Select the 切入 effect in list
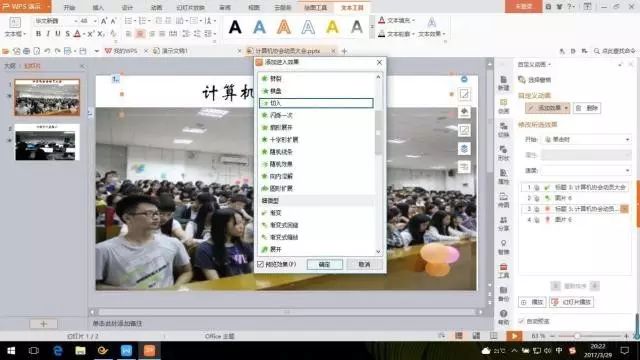This screenshot has width=640, height=360. tap(316, 103)
